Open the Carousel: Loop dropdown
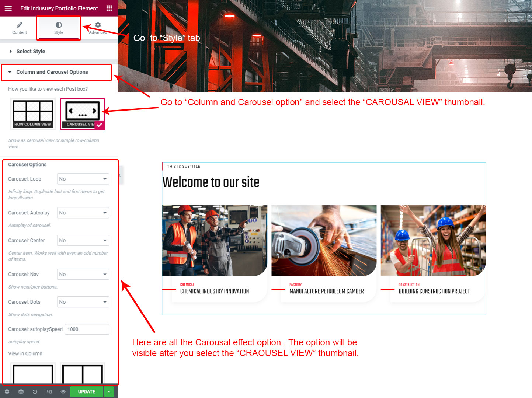Viewport: 532px width, 398px height. click(83, 179)
